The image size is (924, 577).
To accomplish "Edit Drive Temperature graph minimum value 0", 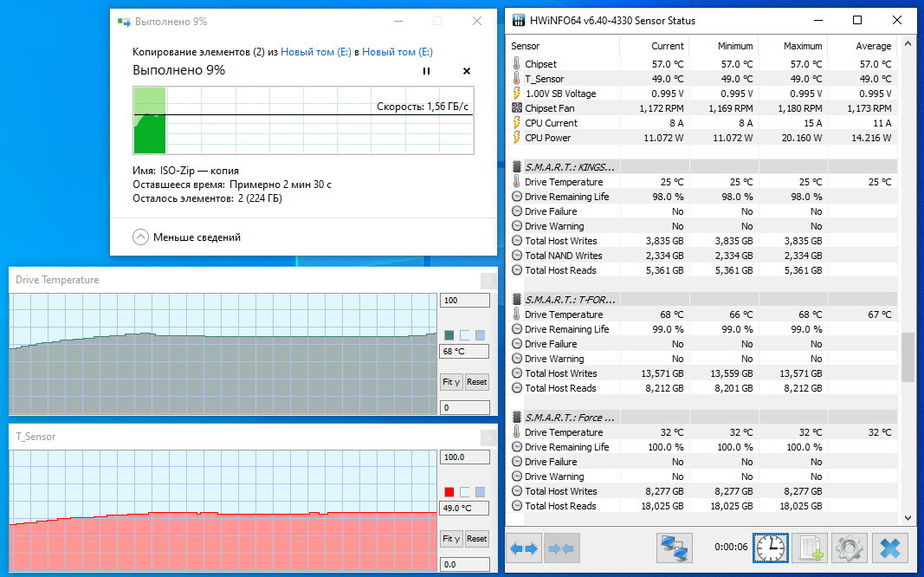I will (464, 407).
